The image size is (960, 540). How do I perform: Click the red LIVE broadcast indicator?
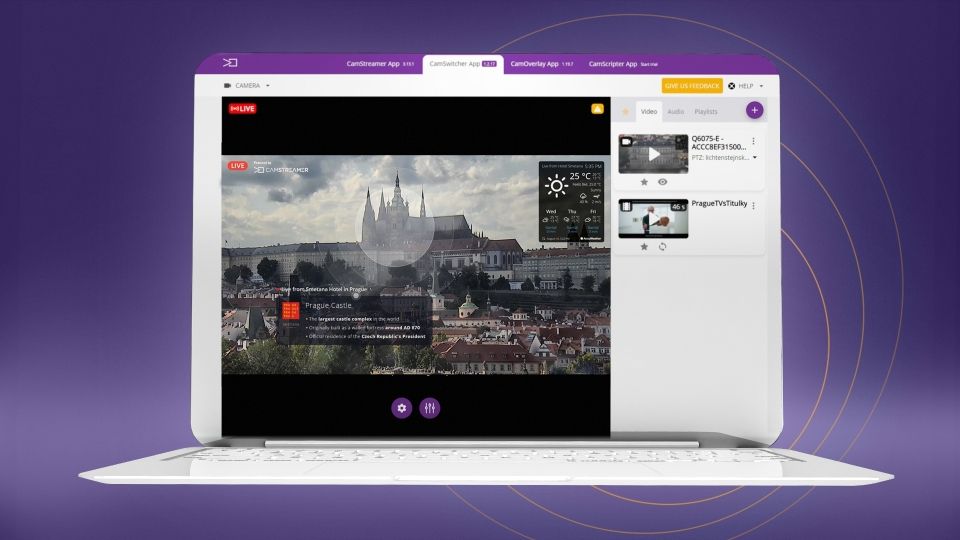(242, 108)
